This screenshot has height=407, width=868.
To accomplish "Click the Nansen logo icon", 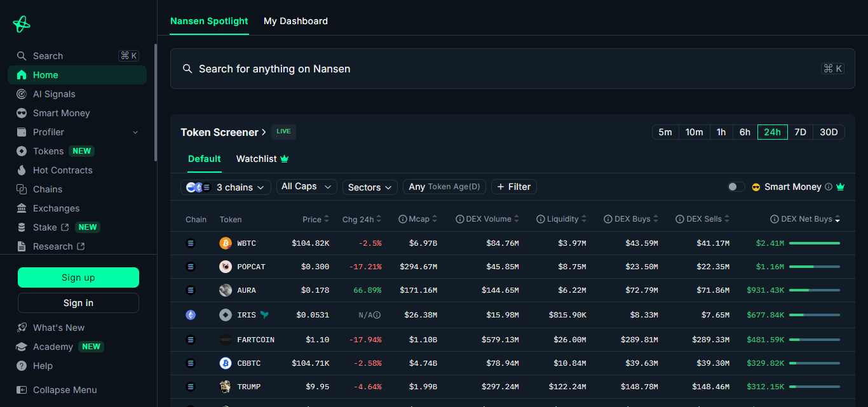I will (22, 24).
